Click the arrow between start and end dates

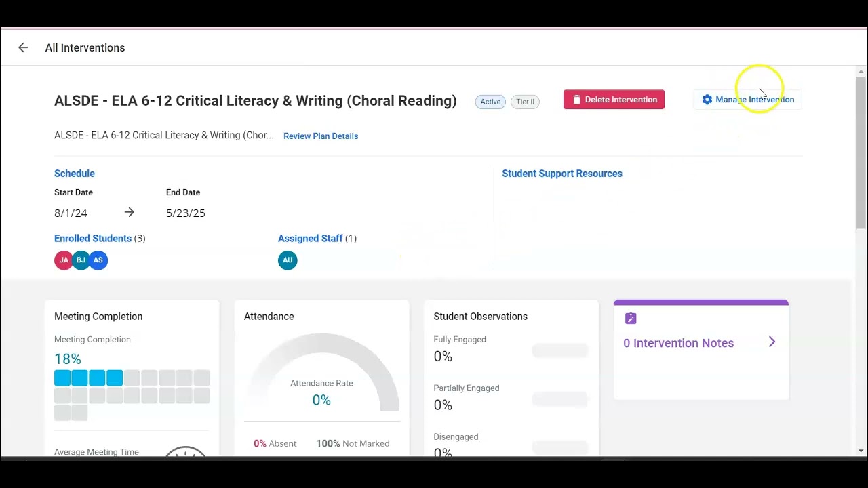click(130, 213)
